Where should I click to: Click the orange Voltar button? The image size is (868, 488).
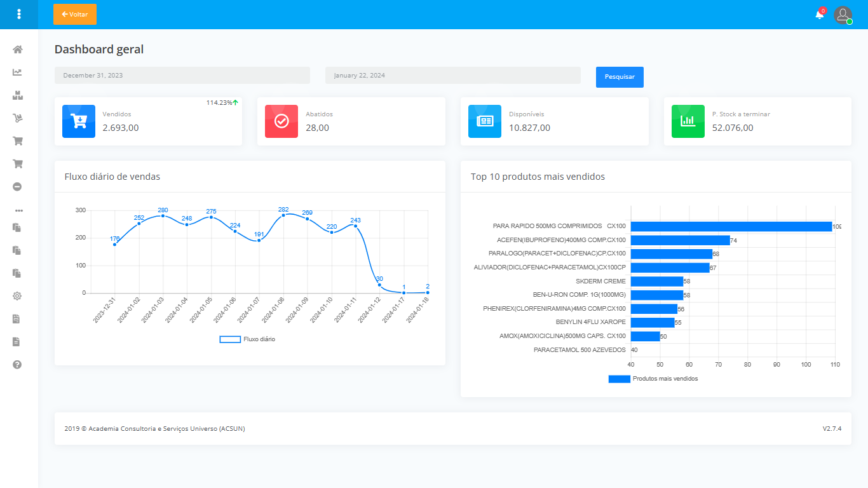74,14
